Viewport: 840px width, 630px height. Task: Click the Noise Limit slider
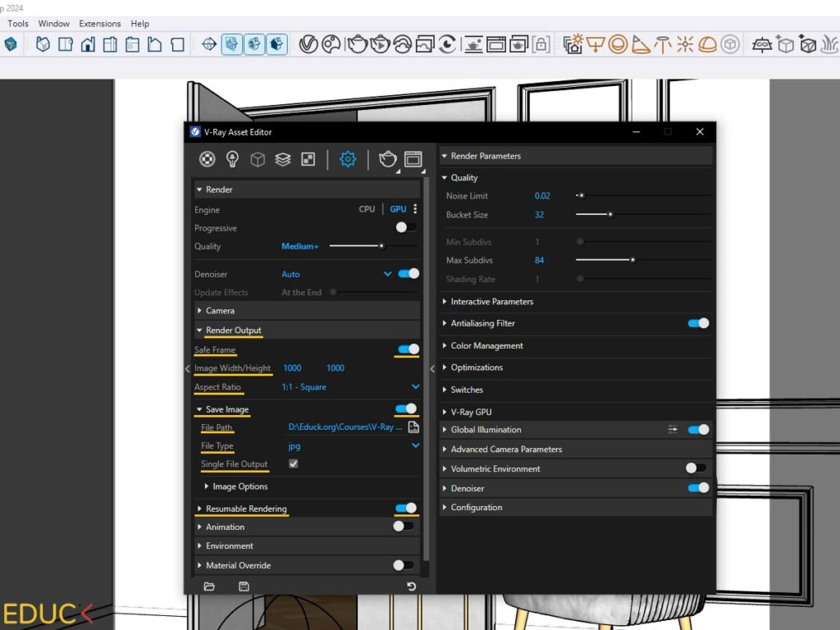click(581, 196)
